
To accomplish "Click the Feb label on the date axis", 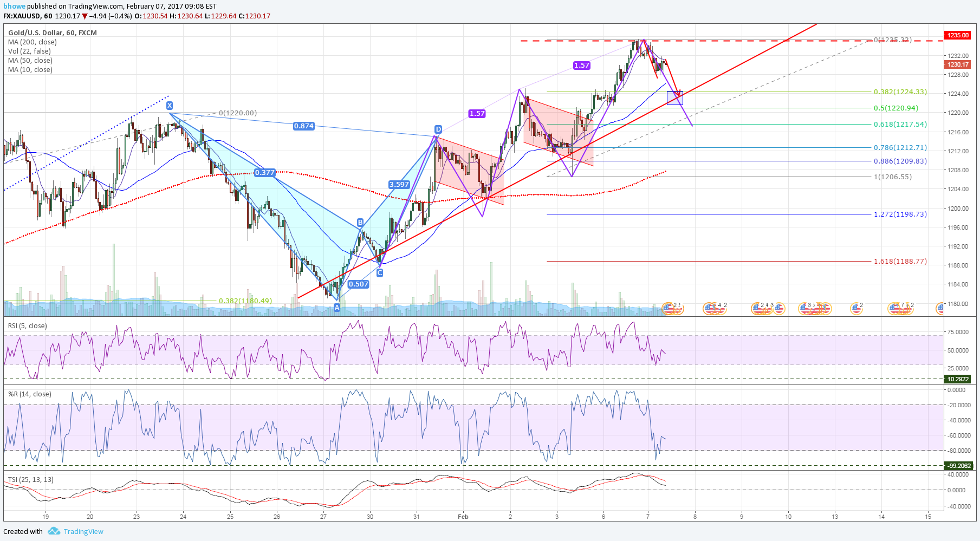I will point(463,517).
